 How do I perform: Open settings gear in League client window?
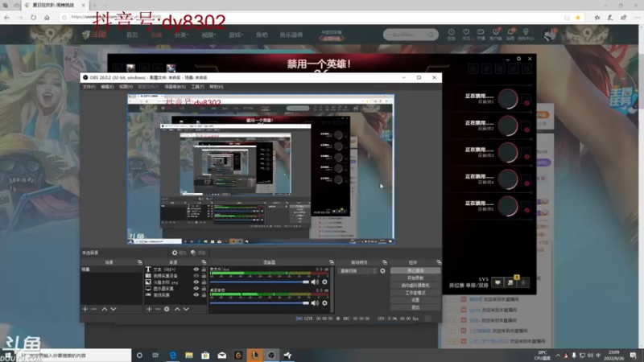518,59
